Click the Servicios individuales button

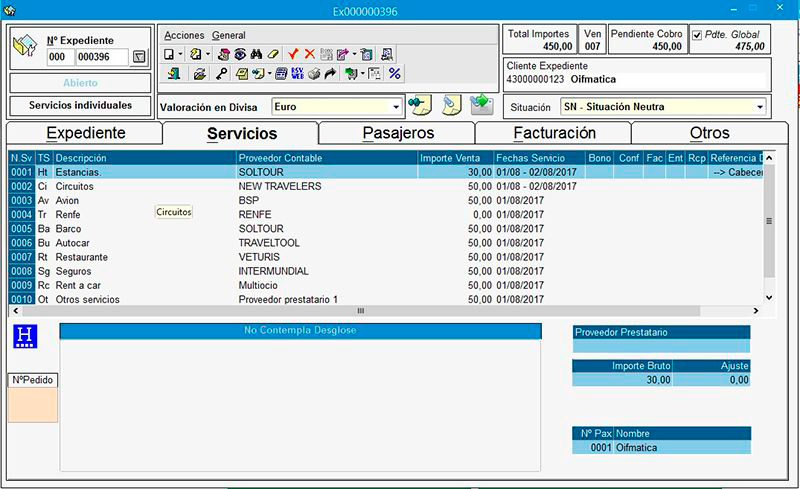point(80,105)
